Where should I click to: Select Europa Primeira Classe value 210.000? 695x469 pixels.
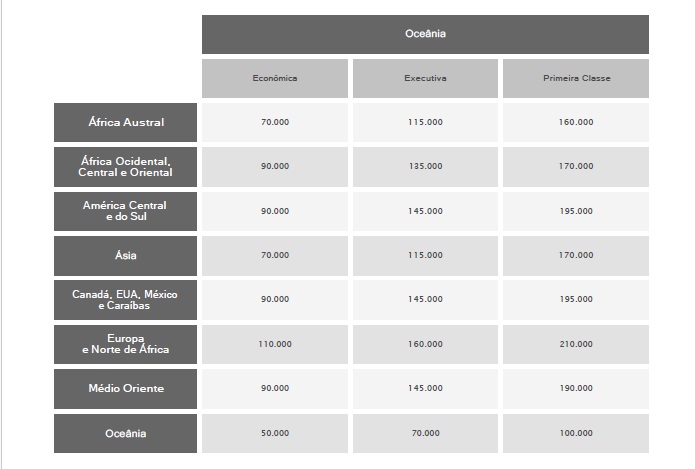click(576, 344)
